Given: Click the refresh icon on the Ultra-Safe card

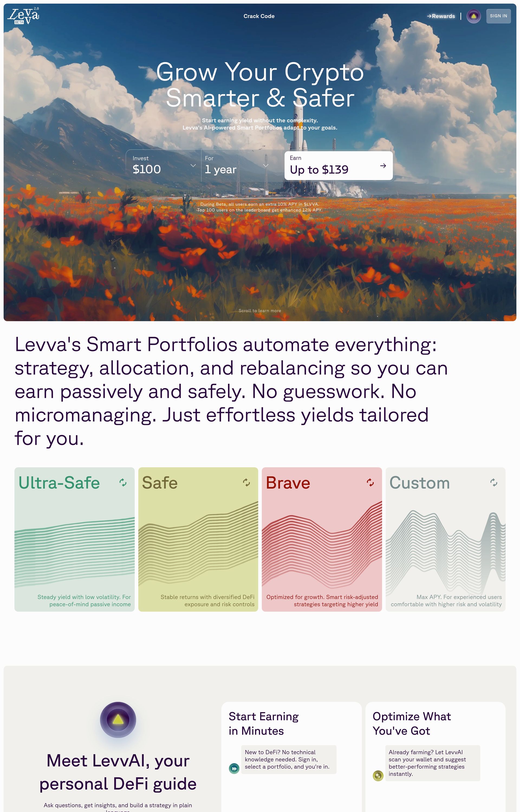Looking at the screenshot, I should coord(123,482).
